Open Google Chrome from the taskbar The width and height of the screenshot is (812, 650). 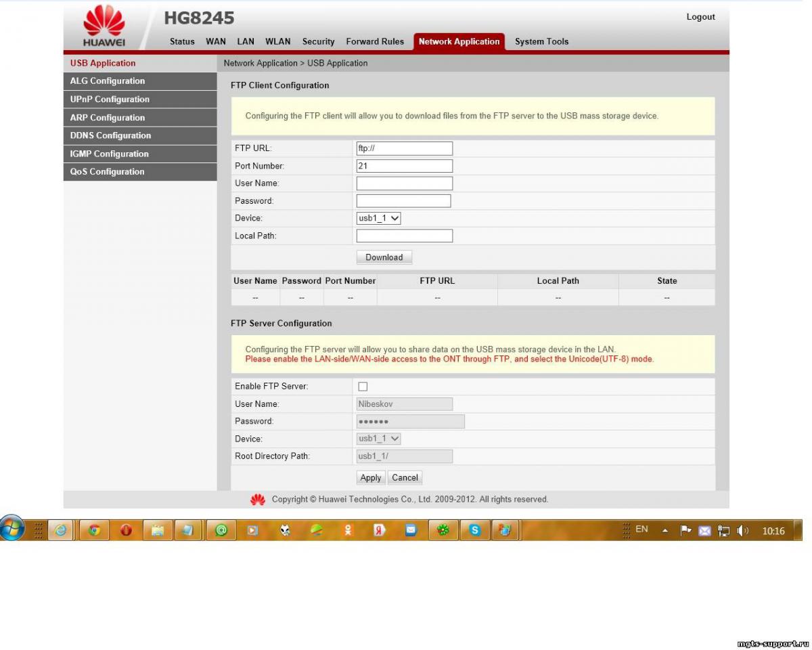pos(94,531)
